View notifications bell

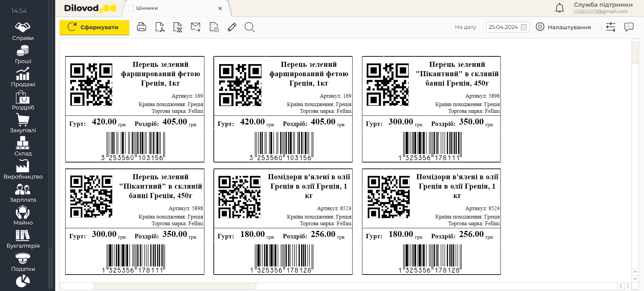559,8
